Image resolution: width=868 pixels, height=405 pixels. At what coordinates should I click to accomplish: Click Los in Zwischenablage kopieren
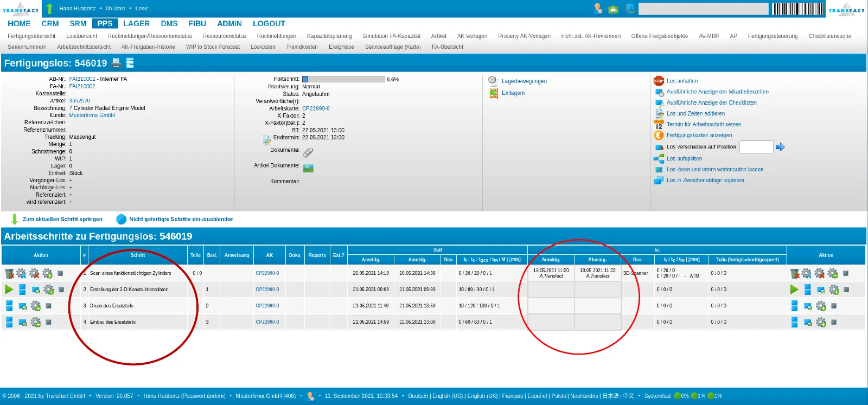(x=705, y=180)
